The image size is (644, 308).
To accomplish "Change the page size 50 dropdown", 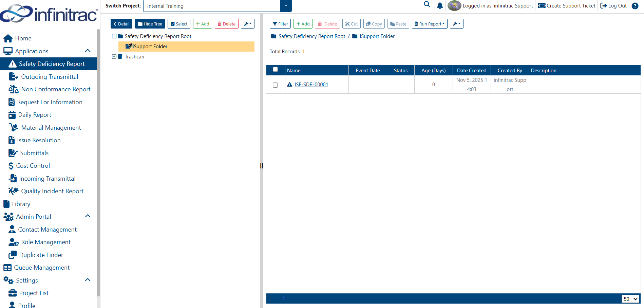I will pos(630,299).
